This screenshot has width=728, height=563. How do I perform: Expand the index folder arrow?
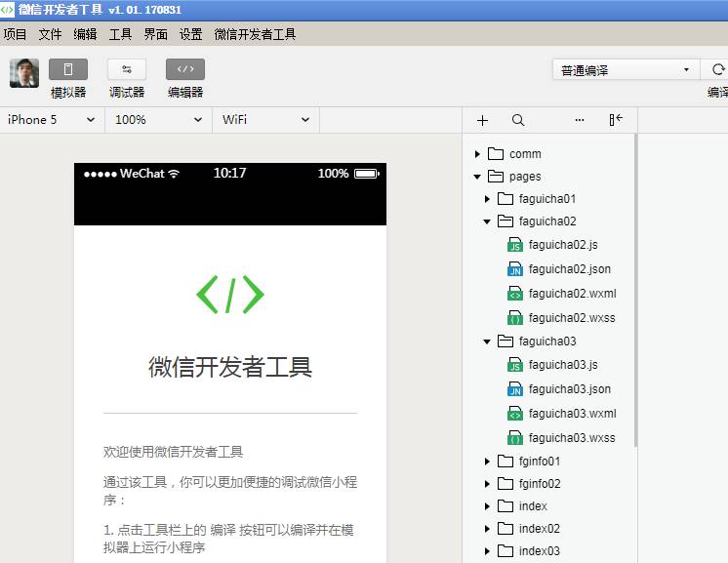pyautogui.click(x=487, y=505)
